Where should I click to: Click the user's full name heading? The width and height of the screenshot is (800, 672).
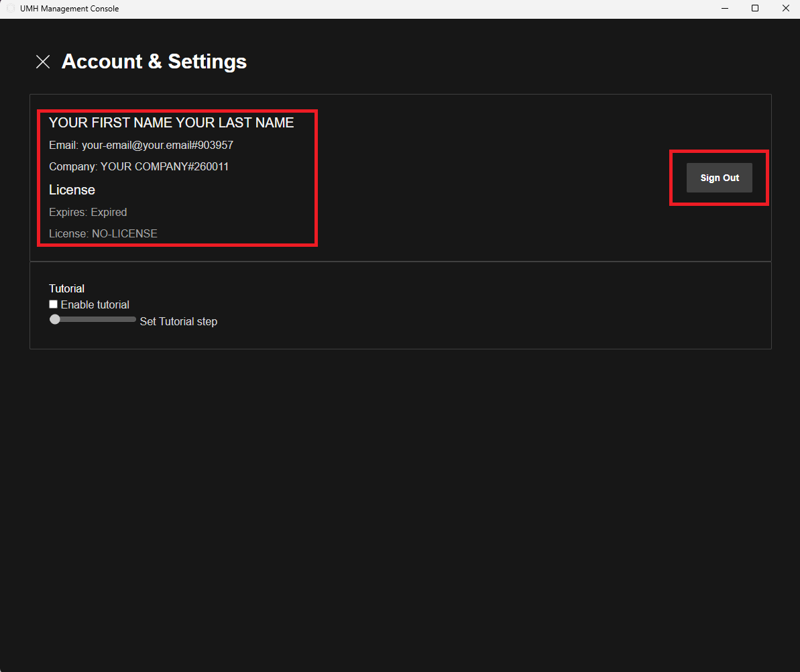coord(171,123)
